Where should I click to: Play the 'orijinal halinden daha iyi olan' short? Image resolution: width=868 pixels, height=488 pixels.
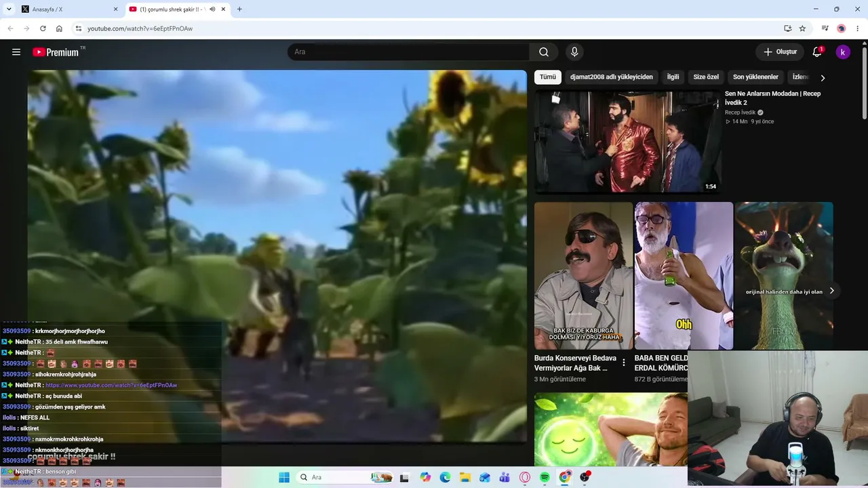point(784,276)
